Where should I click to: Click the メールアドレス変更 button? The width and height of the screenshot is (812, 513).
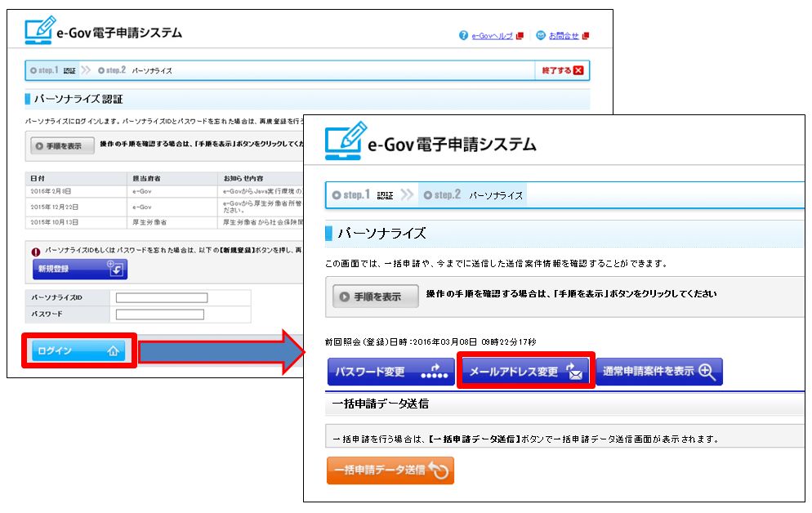525,371
